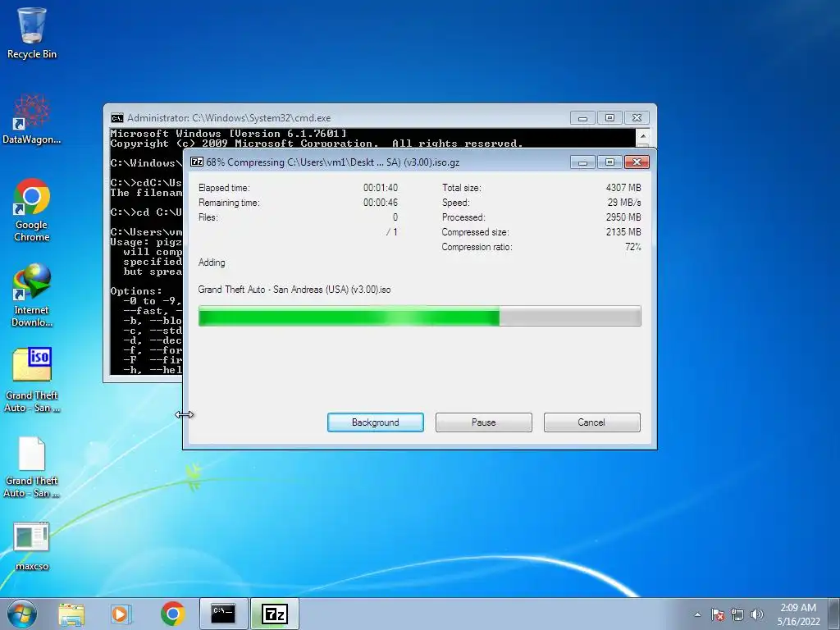840x630 pixels.
Task: Click the 'Adding' status label
Action: (212, 262)
